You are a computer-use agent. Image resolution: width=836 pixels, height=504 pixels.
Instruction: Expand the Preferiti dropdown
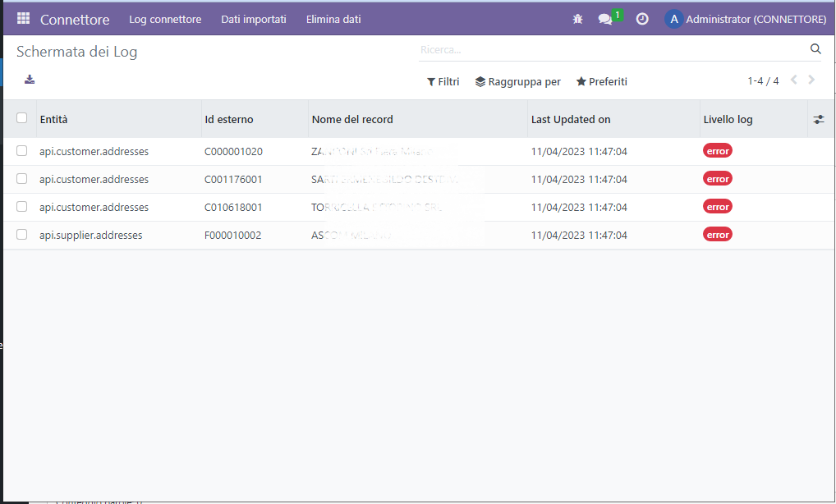[x=602, y=82]
